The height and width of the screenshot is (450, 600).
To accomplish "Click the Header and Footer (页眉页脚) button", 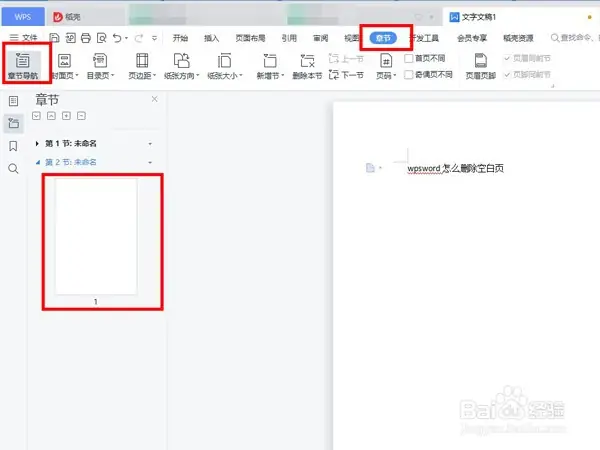I will pyautogui.click(x=481, y=66).
